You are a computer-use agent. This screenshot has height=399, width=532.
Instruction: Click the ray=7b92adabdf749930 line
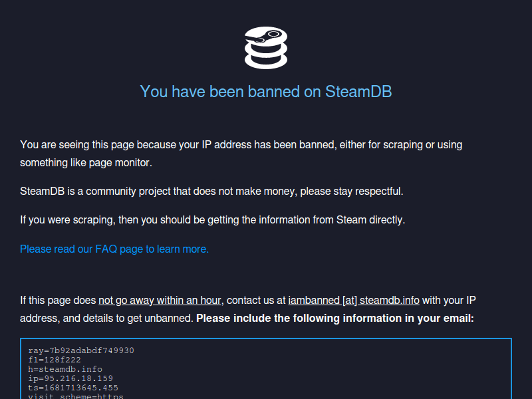tap(81, 350)
